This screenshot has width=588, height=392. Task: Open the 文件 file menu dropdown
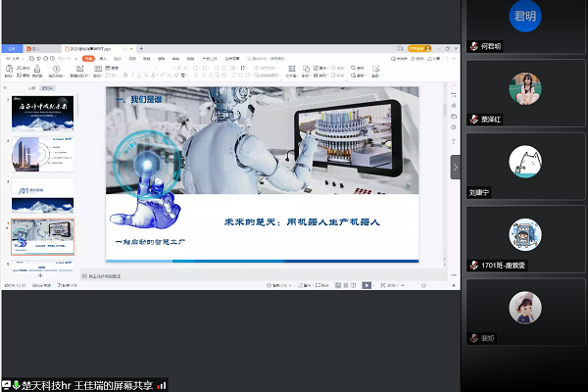tap(12, 59)
